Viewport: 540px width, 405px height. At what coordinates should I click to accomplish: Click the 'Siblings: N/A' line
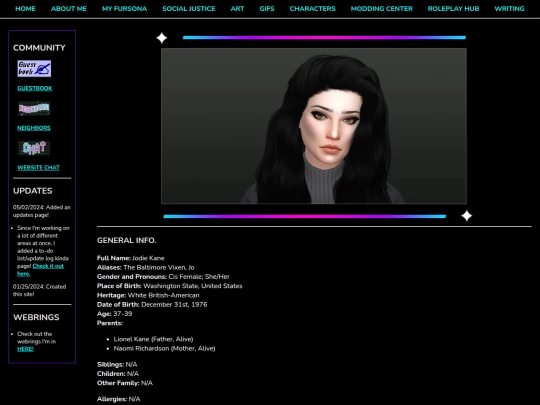tap(117, 364)
